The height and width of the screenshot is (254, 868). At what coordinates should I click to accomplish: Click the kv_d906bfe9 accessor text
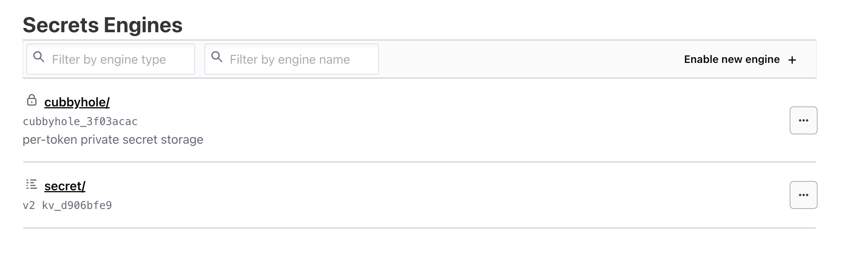point(77,205)
